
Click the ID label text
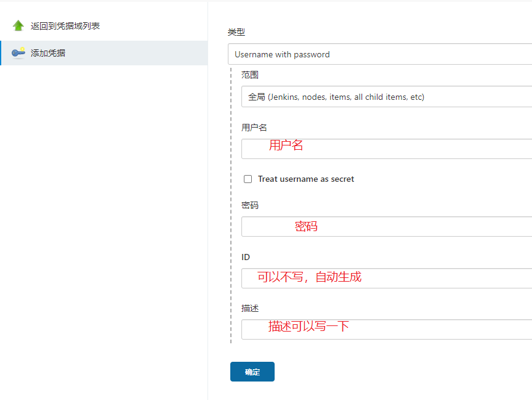coord(246,257)
